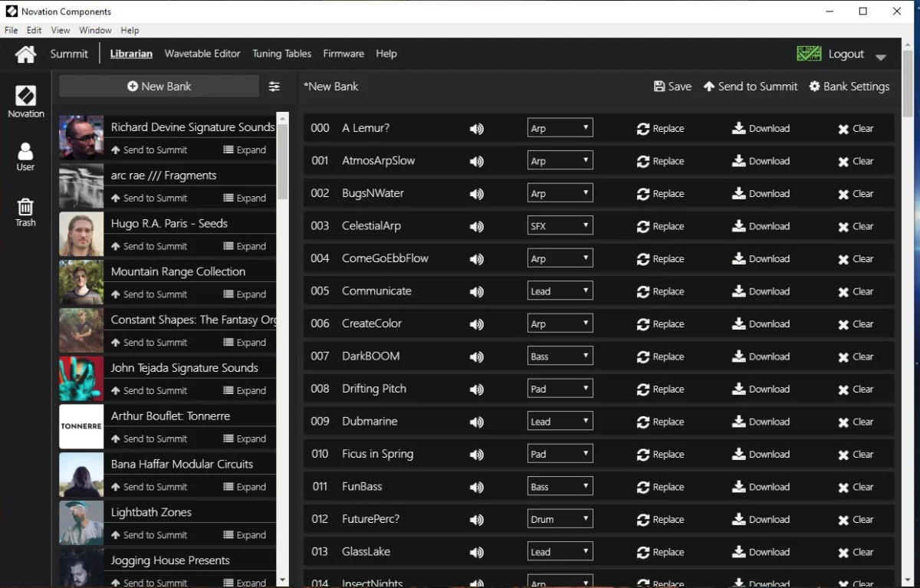
Task: Open Novation section in sidebar
Action: pyautogui.click(x=26, y=101)
